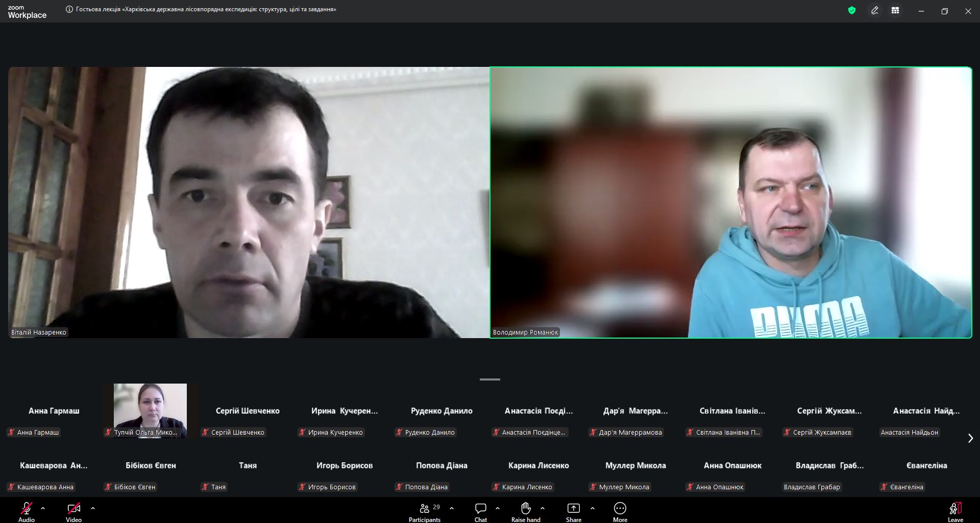The image size is (980, 523).
Task: Unmute the microphone with the Audio button
Action: 27,511
